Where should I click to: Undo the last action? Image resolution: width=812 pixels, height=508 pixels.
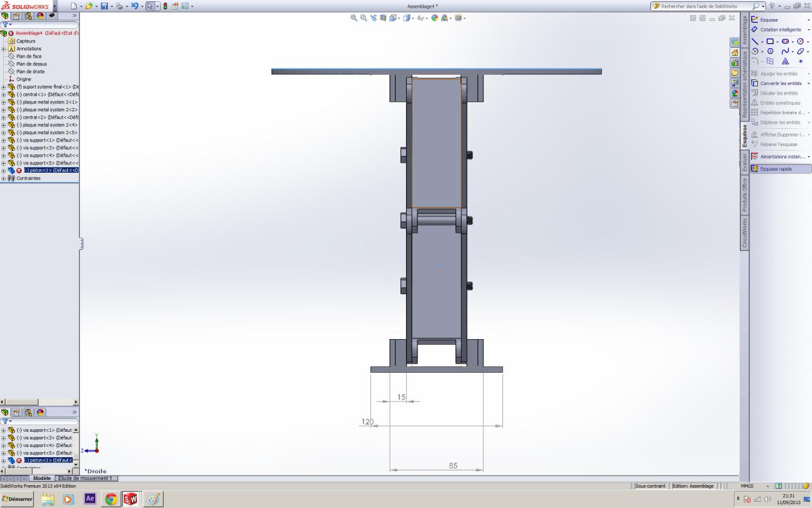click(134, 6)
